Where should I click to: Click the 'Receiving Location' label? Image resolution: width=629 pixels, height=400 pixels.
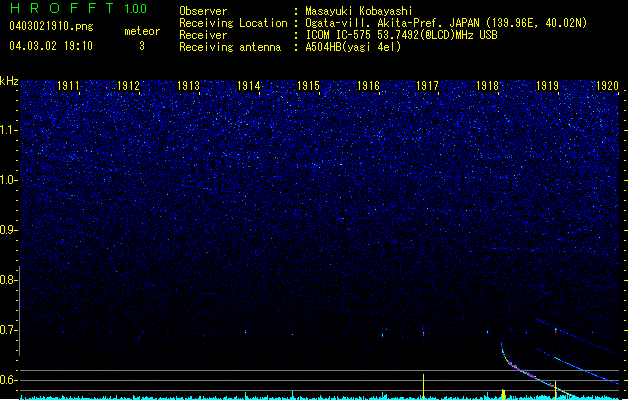point(233,23)
